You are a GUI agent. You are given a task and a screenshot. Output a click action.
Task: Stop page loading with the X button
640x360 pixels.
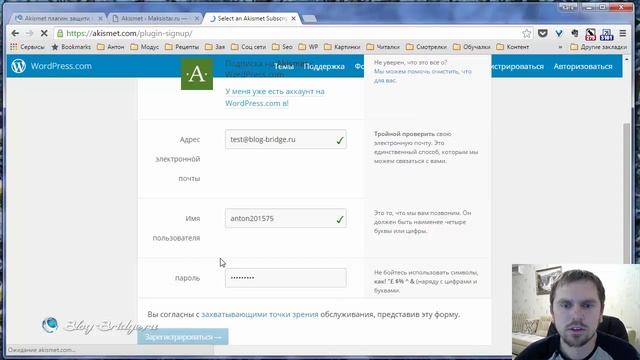tap(44, 33)
